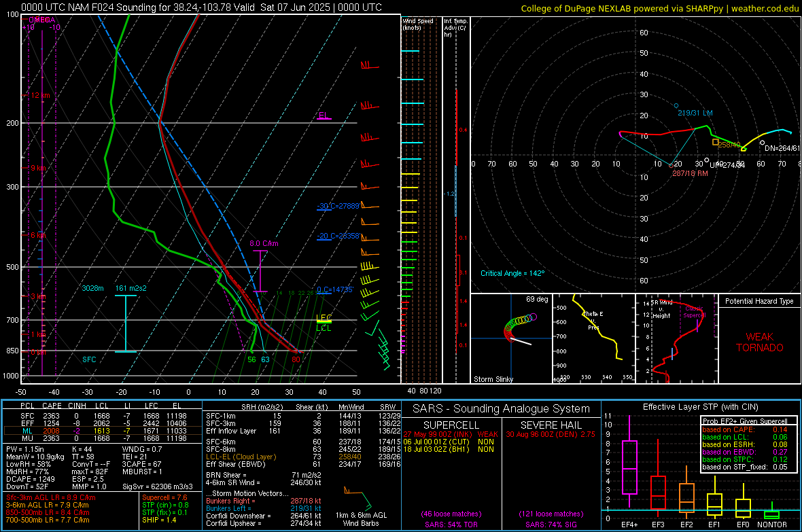802x532 pixels.
Task: Click the Bunkers Right = 287/18 kt line
Action: coord(264,501)
